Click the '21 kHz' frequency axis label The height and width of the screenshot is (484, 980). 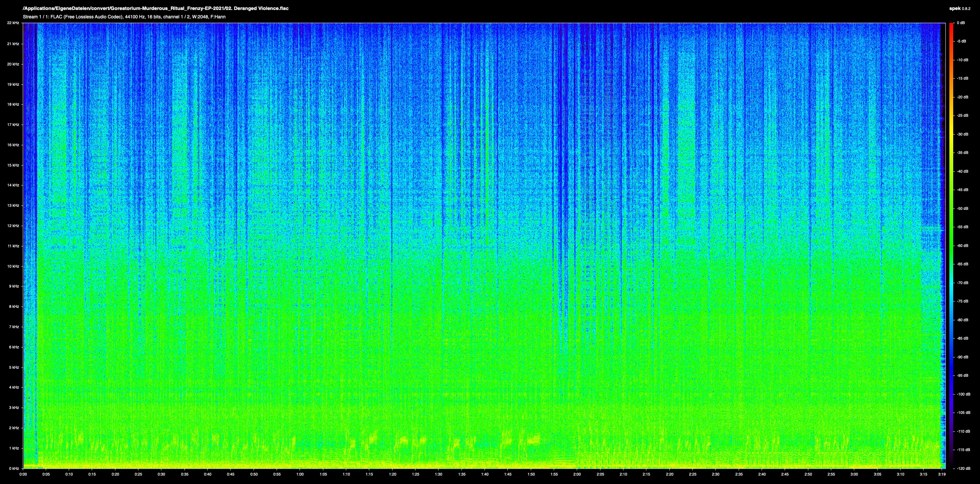coord(13,44)
